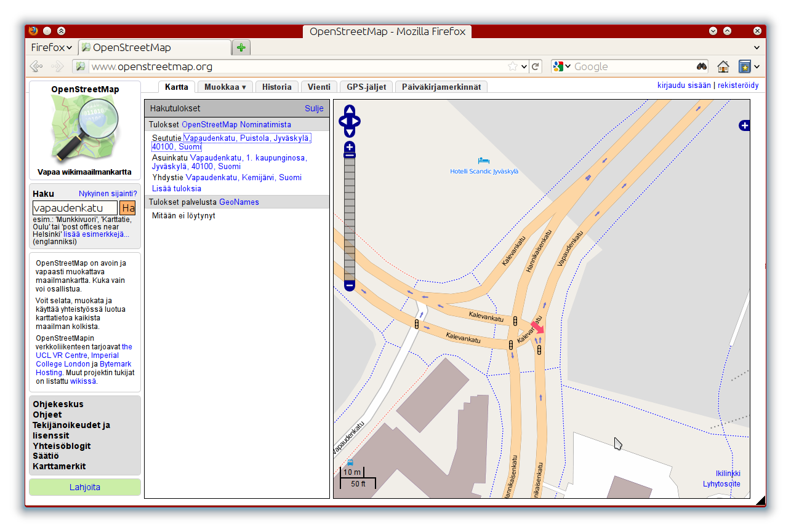Pan the map down with the arrow control
791x532 pixels.
[350, 132]
